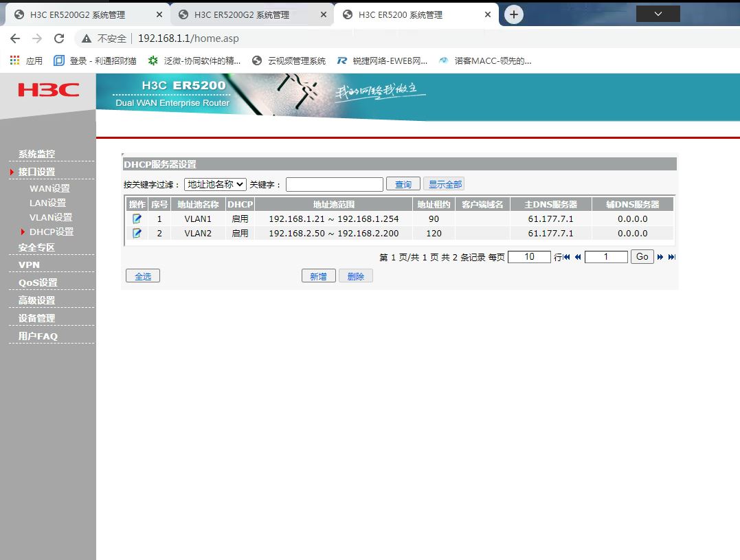Go to previous page arrow icon

(578, 257)
